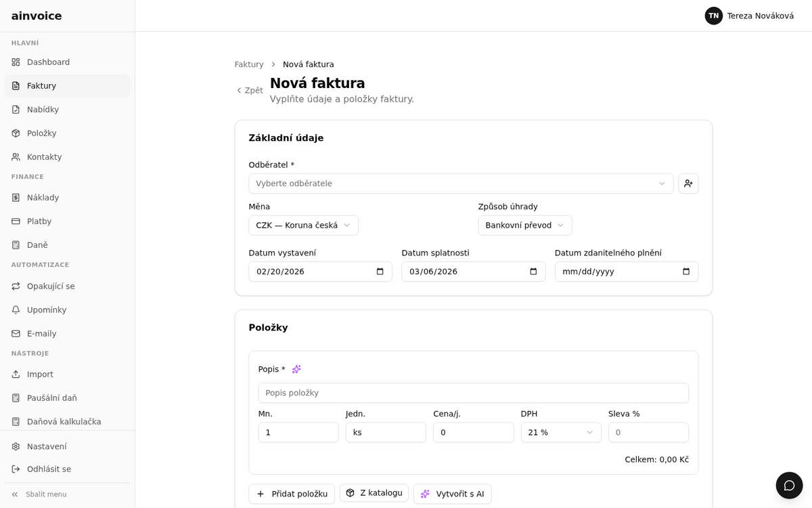812x508 pixels.
Task: Click the AI sparkle icon next to Popis
Action: [296, 369]
